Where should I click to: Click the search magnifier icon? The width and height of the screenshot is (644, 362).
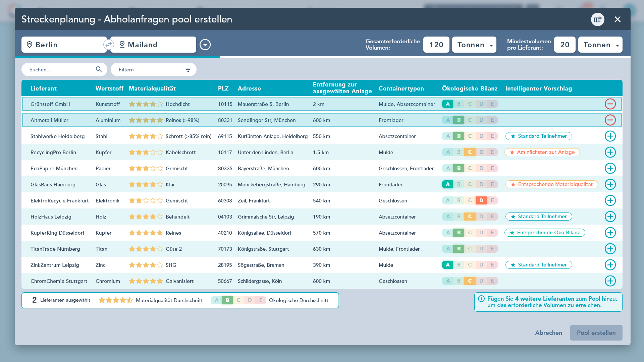point(99,69)
